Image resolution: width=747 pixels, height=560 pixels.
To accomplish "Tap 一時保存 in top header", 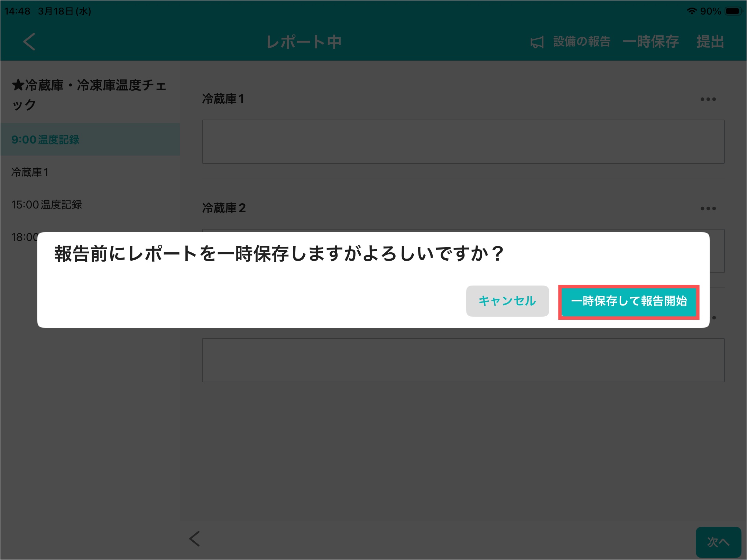I will tap(651, 42).
